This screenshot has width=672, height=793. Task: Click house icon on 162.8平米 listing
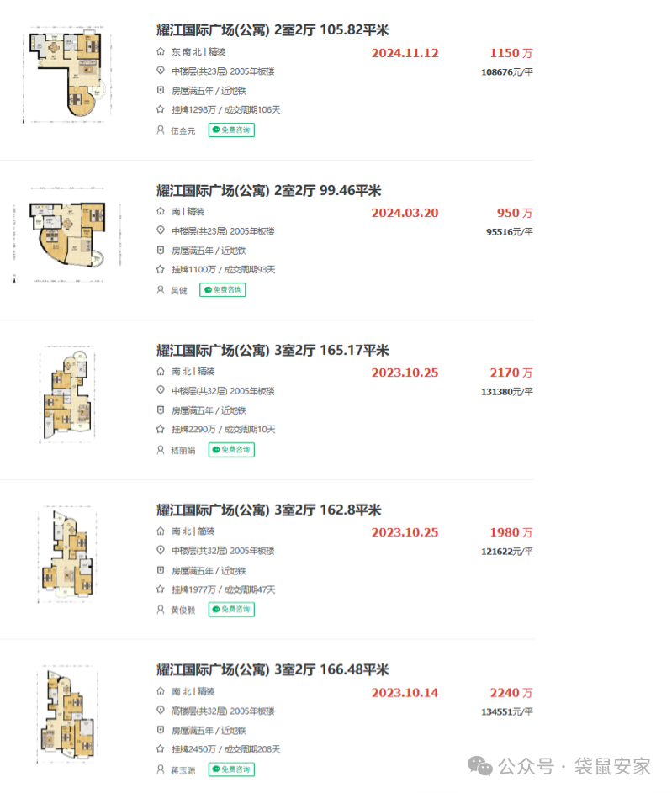pyautogui.click(x=161, y=531)
